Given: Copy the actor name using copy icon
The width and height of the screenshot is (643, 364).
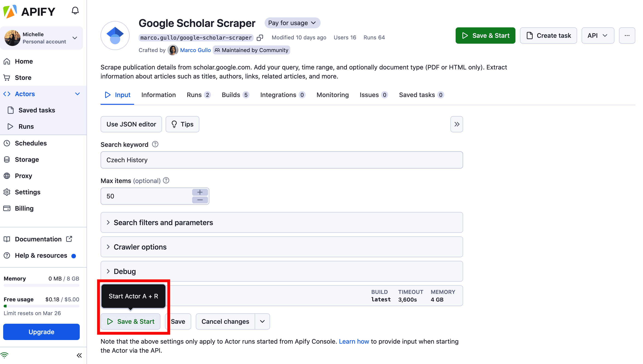Looking at the screenshot, I should tap(260, 38).
